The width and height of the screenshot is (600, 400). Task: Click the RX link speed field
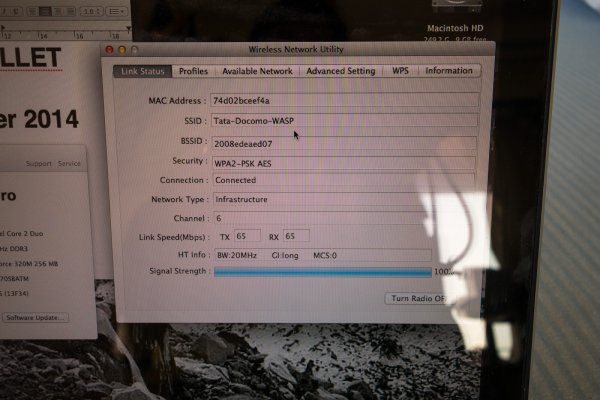[296, 236]
